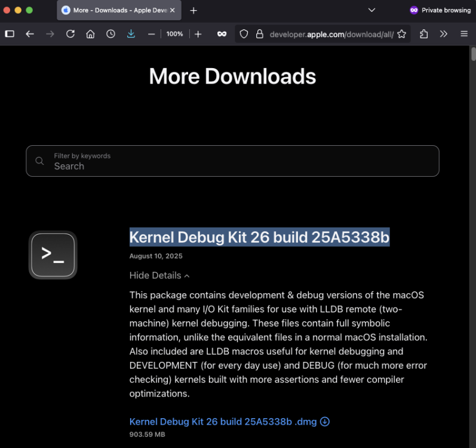
Task: Open tracking protection shield icon
Action: click(244, 34)
